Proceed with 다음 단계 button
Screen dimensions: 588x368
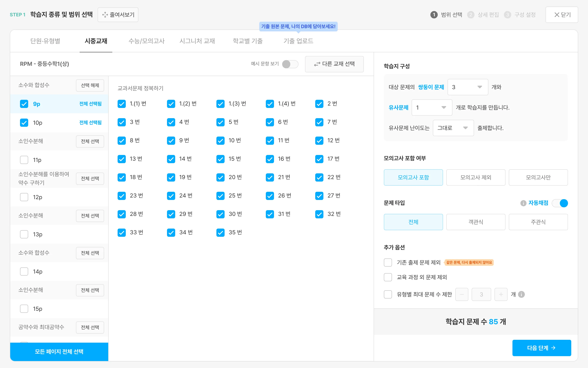click(542, 348)
